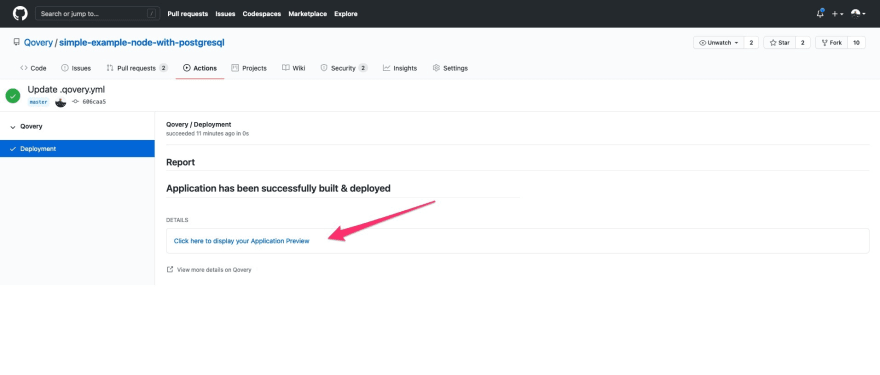Select the succeeded 11 minutes ago text
Image resolution: width=880 pixels, height=375 pixels.
coord(208,134)
